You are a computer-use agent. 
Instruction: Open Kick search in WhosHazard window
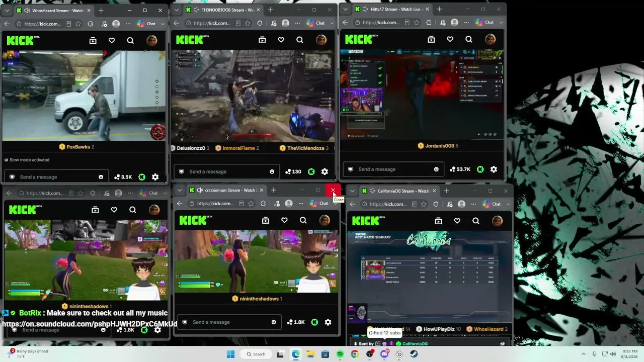pos(130,41)
